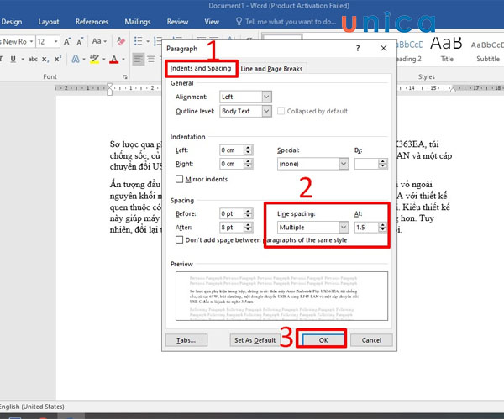Viewport: 504px width, 420px height.
Task: Click the text highlight color icon
Action: pyautogui.click(x=95, y=60)
